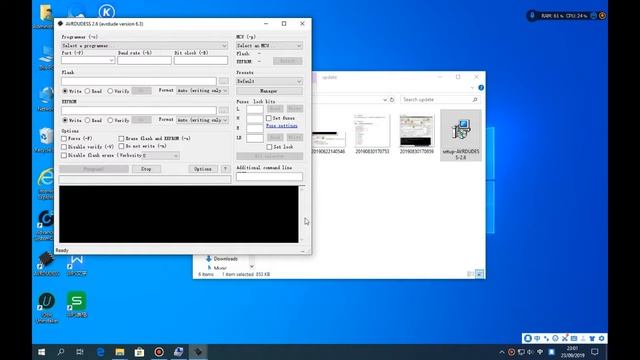
Task: Enable the Force (-F) checkbox
Action: (64, 139)
